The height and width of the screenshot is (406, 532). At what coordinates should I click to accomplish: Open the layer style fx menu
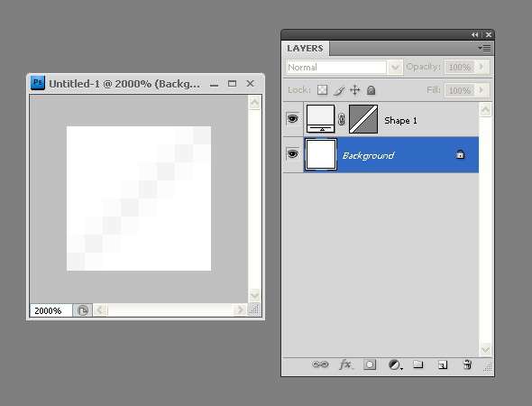pyautogui.click(x=345, y=364)
